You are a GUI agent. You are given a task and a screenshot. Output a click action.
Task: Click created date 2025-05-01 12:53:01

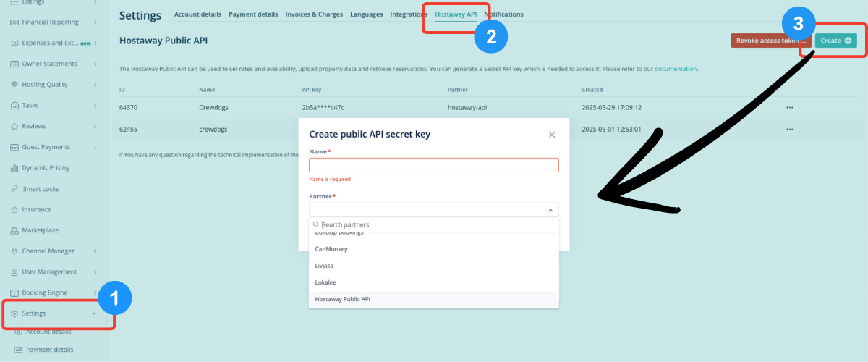(x=612, y=129)
